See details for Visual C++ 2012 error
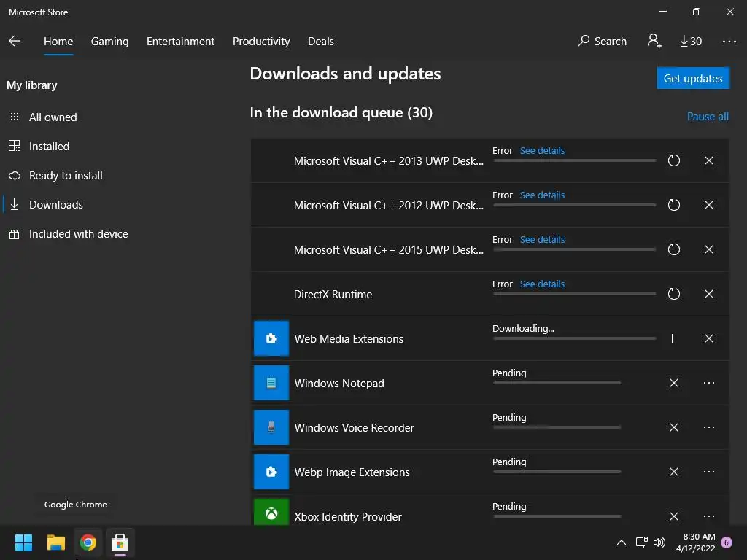747x560 pixels. point(542,195)
